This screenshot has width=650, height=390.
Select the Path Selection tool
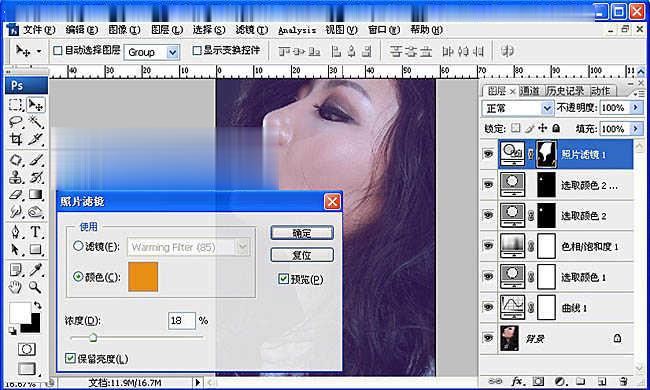click(16, 250)
